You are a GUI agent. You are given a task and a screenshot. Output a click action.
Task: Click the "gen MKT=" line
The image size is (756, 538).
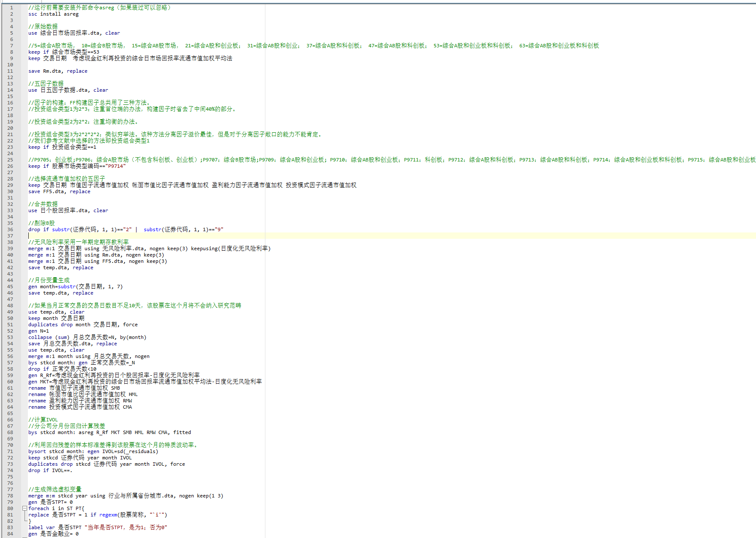pos(145,382)
